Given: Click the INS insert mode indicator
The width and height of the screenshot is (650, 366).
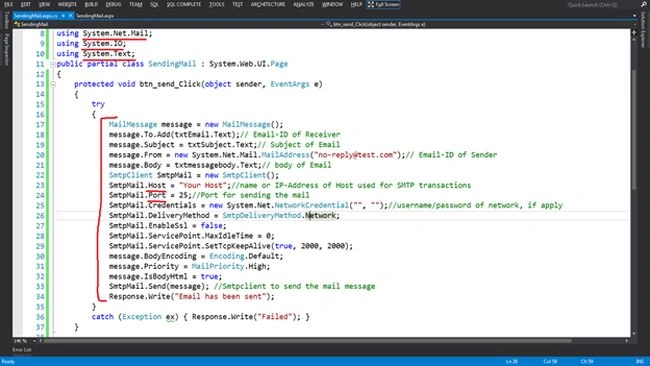Looking at the screenshot, I should [x=640, y=361].
